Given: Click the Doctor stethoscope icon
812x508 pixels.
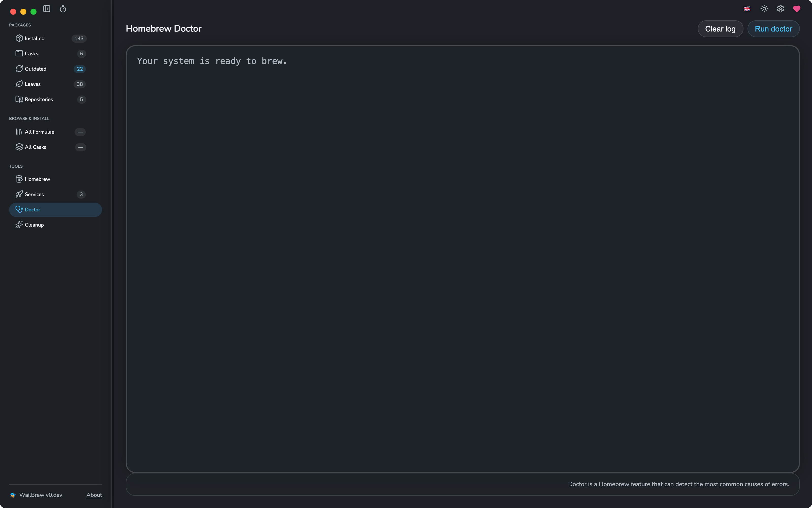Looking at the screenshot, I should (x=19, y=209).
